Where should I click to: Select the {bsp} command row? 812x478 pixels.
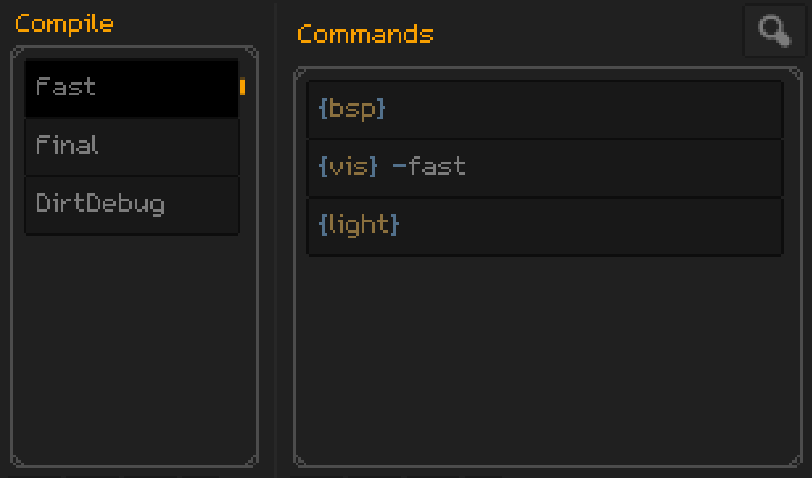pyautogui.click(x=544, y=108)
